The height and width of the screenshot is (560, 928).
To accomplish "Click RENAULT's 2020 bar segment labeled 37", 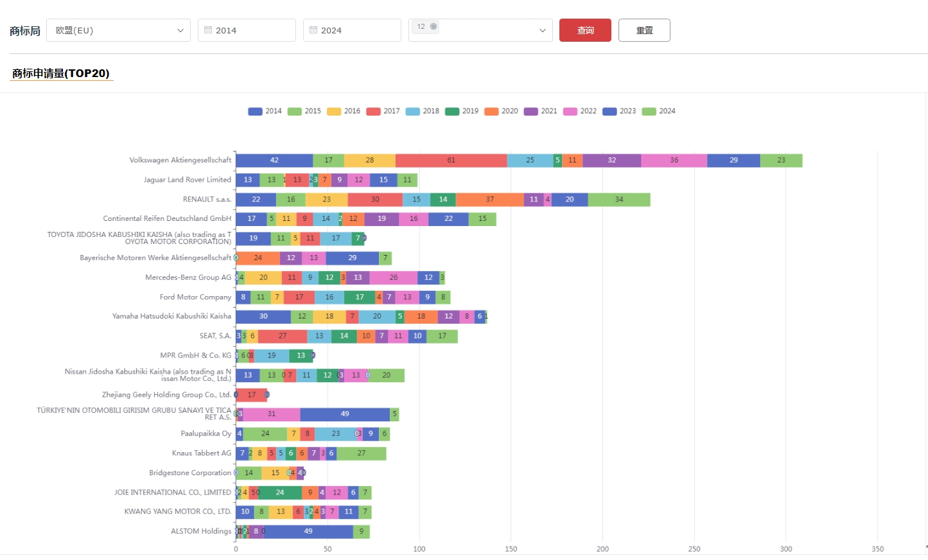I will tap(489, 200).
